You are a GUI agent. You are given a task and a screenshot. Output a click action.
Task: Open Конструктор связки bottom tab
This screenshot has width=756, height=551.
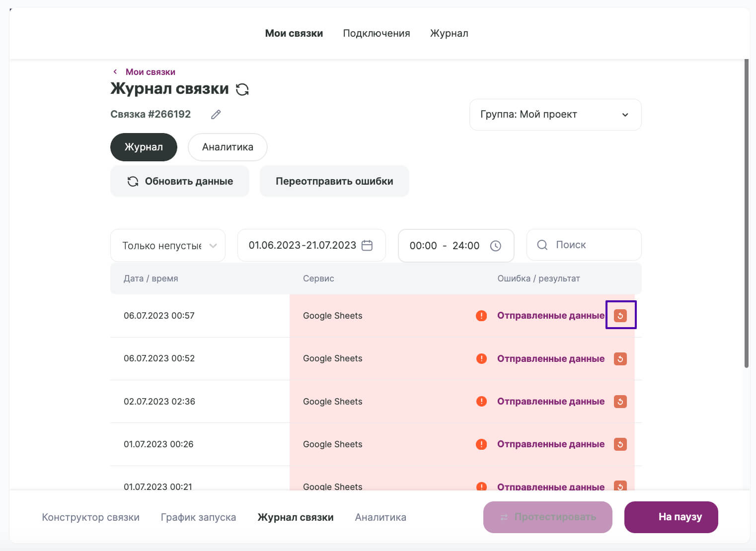pyautogui.click(x=91, y=517)
